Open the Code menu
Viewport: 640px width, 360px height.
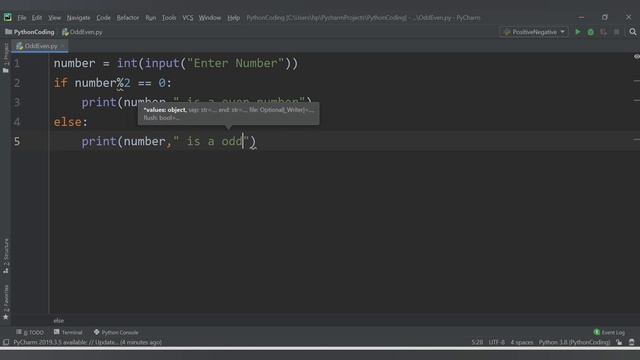[x=103, y=18]
